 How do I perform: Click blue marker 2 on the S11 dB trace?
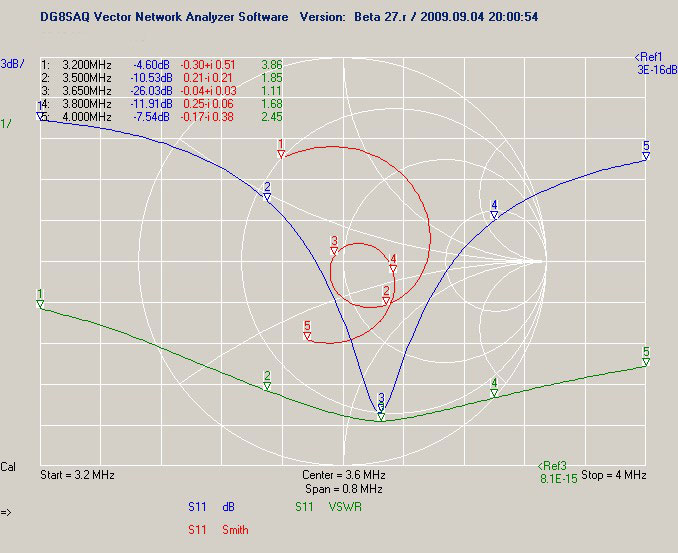267,197
